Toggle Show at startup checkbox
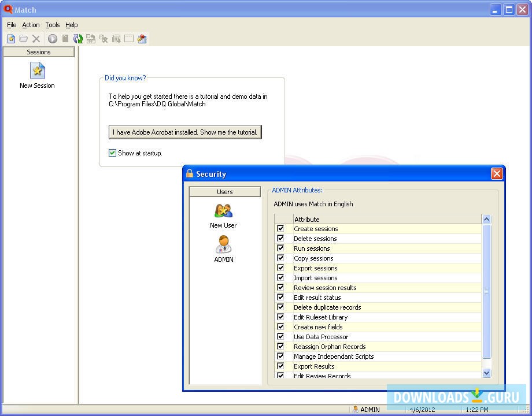Screen dimensions: 532x416 coord(112,153)
